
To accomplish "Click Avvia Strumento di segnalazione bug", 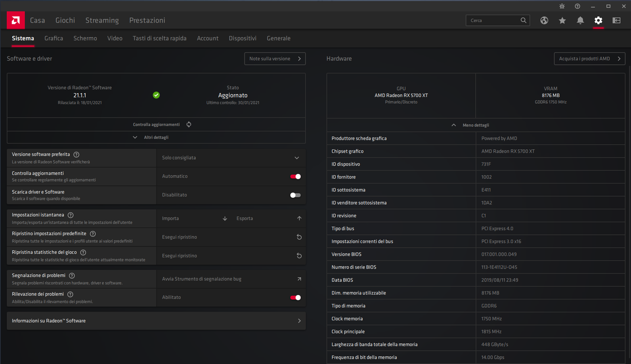I will coord(231,279).
